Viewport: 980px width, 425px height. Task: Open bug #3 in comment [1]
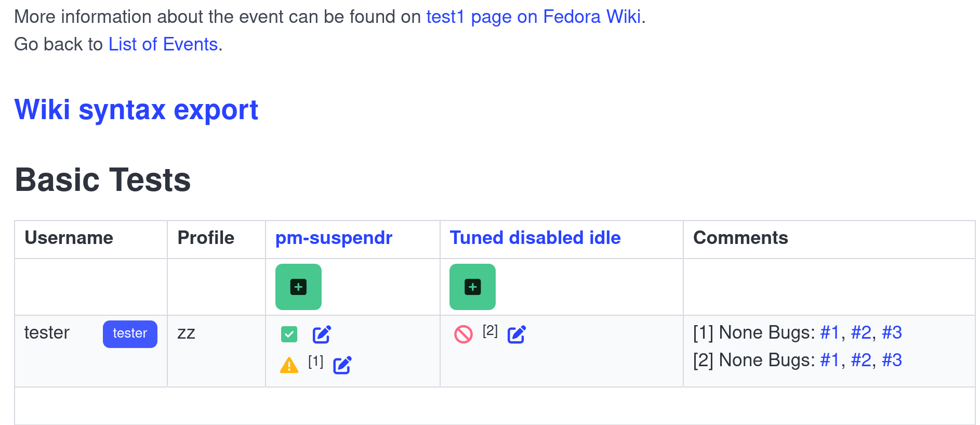[892, 332]
